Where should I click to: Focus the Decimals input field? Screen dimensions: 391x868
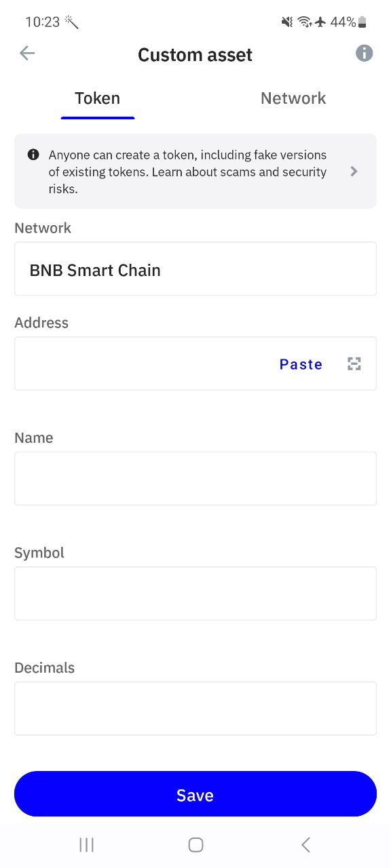click(x=195, y=708)
